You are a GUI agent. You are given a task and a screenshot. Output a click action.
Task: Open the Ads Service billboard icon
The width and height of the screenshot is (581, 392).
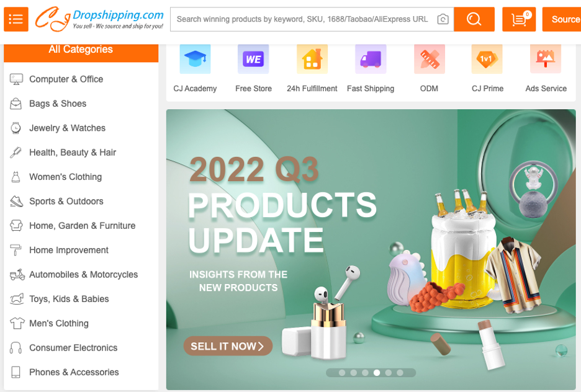point(546,59)
